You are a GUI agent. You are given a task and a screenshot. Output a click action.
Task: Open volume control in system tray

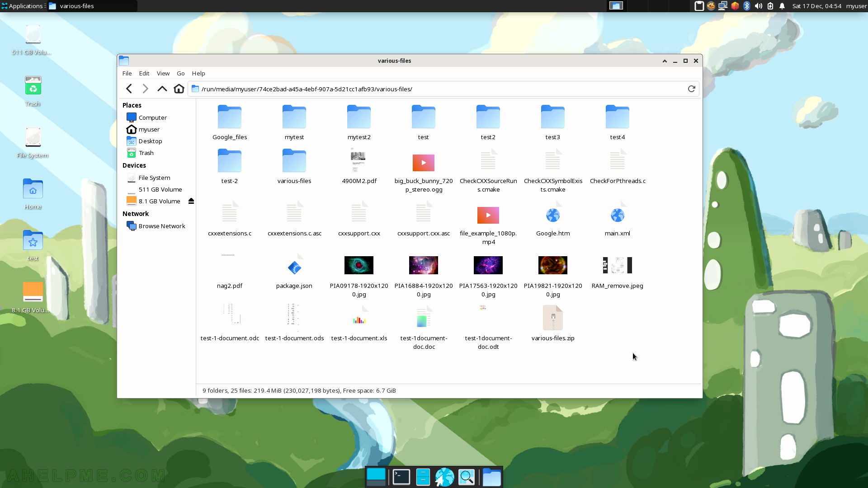tap(758, 6)
